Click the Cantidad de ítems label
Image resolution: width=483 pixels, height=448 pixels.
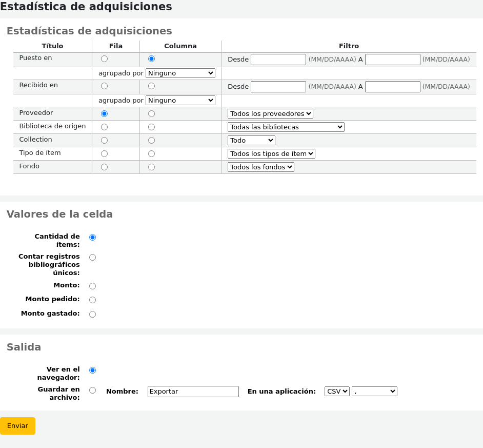(x=57, y=241)
